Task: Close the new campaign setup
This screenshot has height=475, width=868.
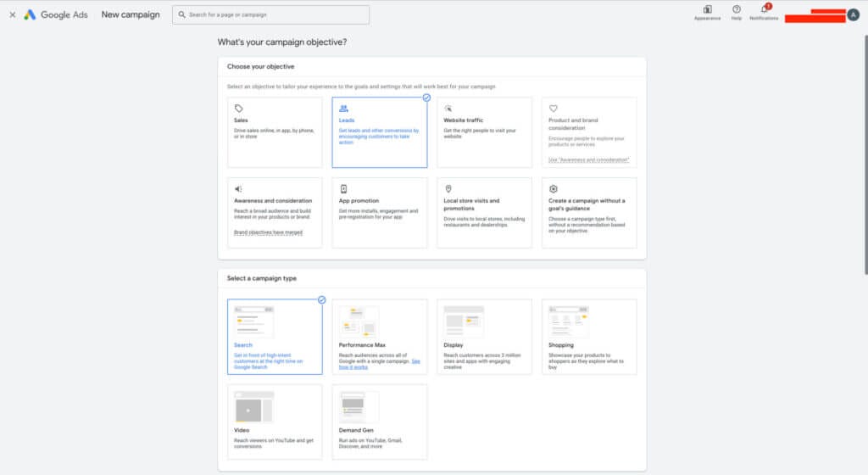Action: (12, 15)
